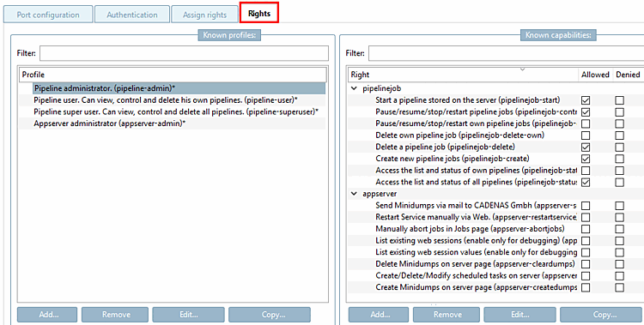Viewport: 644px width, 325px height.
Task: Collapse the pipelinejob tree group
Action: coord(354,88)
